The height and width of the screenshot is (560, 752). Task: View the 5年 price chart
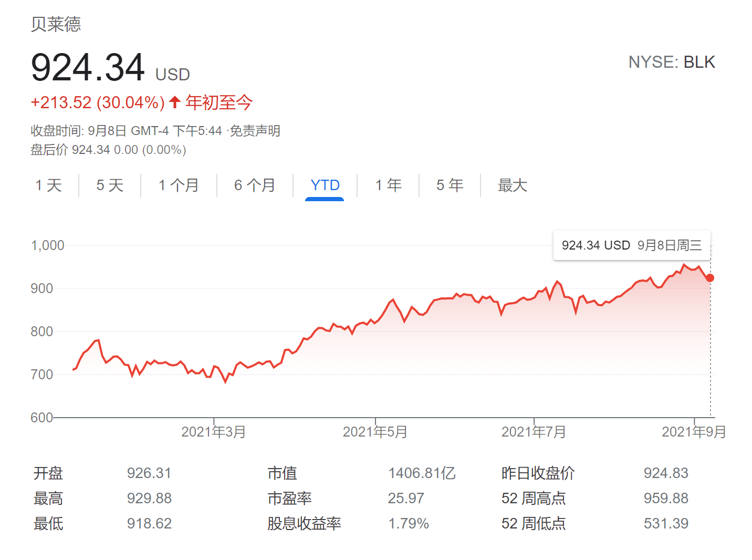[450, 185]
